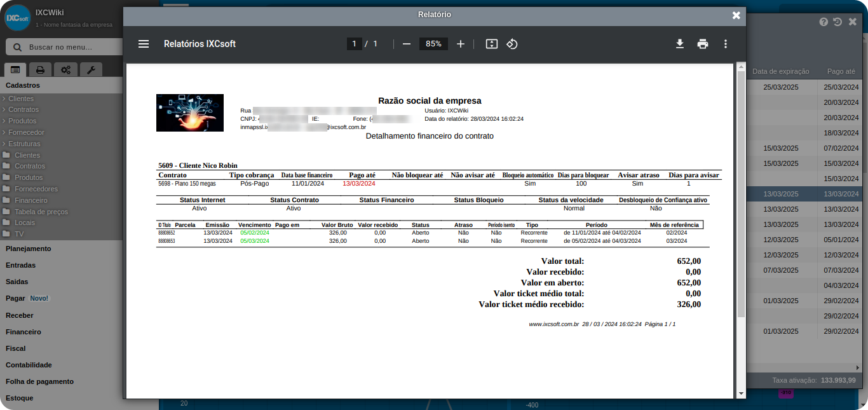Close the Relatório dialog window
868x410 pixels.
point(736,15)
